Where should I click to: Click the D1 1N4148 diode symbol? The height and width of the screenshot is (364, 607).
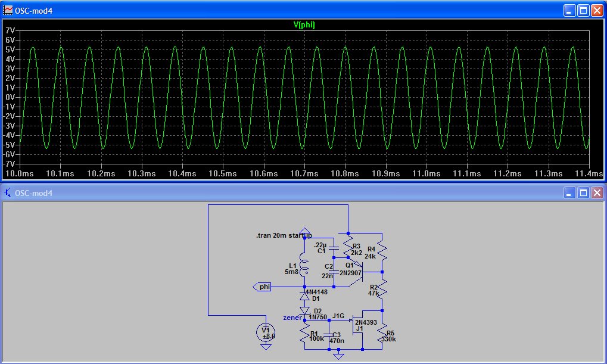(x=304, y=295)
